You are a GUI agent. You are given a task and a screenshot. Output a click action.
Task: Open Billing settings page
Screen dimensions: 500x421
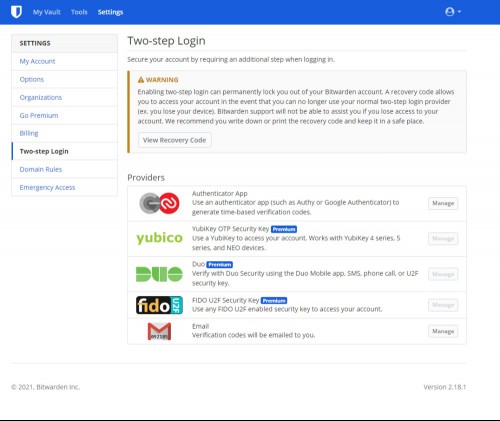[64, 133]
